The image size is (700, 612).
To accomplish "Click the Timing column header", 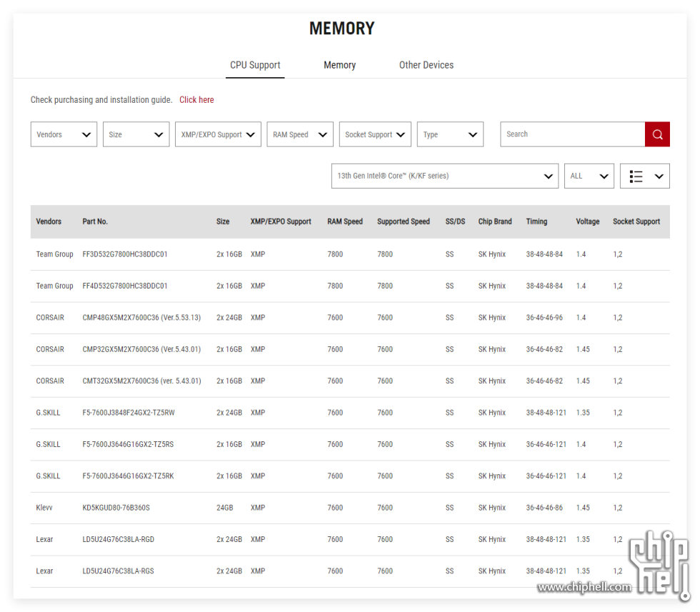I will [x=536, y=221].
